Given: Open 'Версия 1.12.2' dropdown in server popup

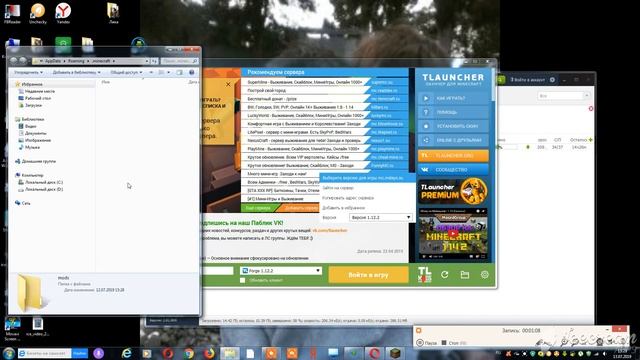Looking at the screenshot, I should pos(380,218).
